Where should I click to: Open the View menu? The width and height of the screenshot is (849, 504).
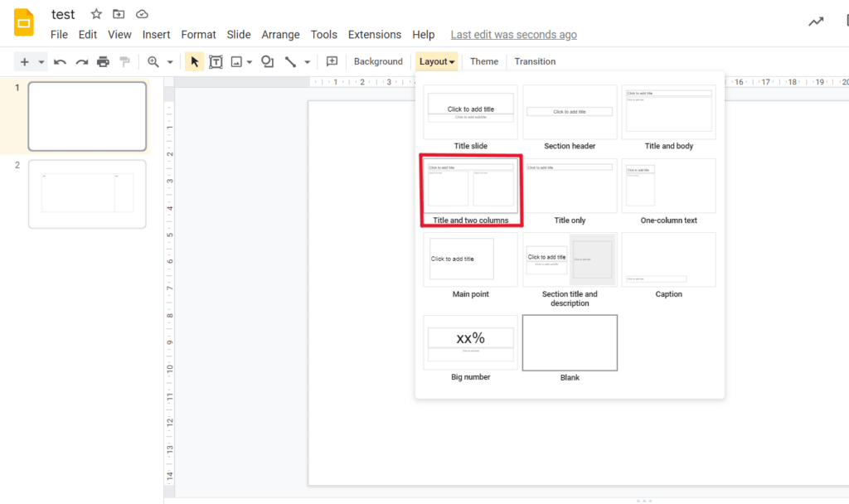[119, 35]
